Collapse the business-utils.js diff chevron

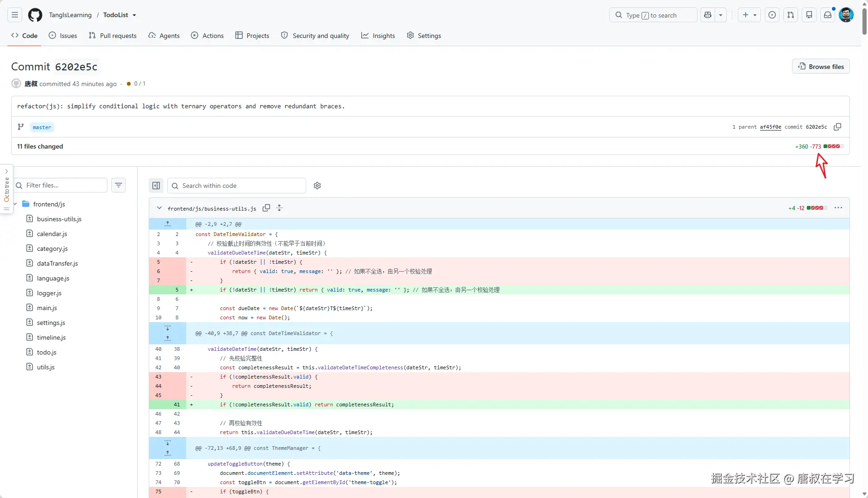point(159,208)
